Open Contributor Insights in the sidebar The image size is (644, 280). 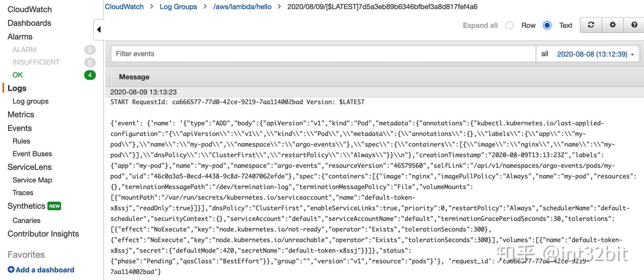[43, 234]
